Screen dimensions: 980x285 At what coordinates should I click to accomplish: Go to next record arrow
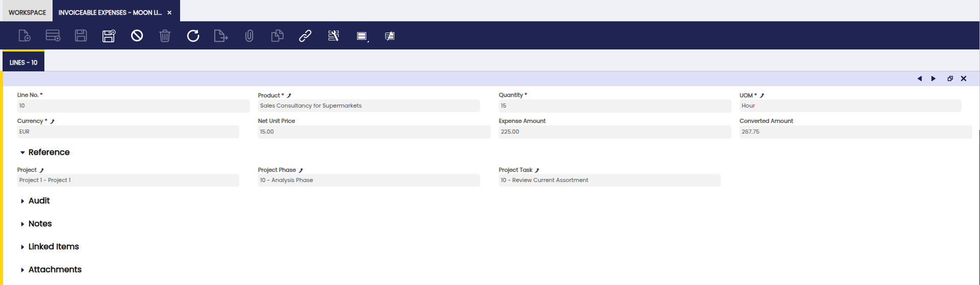[934, 79]
